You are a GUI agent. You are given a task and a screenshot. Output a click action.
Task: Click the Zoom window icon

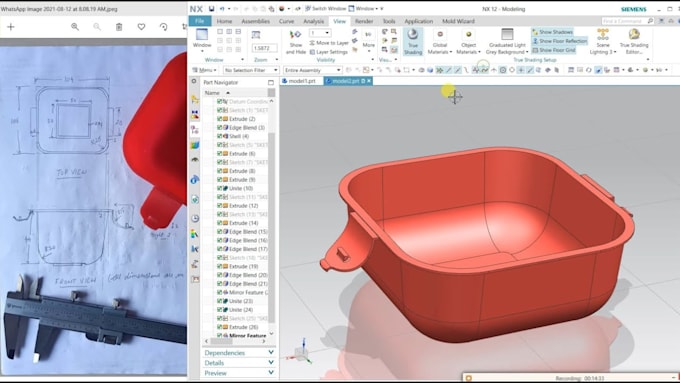256,35
